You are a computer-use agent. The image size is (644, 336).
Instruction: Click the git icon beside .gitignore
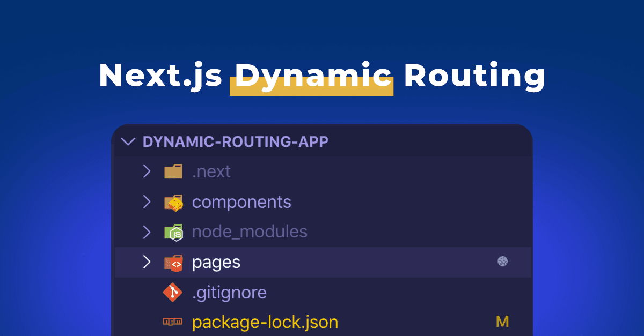click(173, 293)
